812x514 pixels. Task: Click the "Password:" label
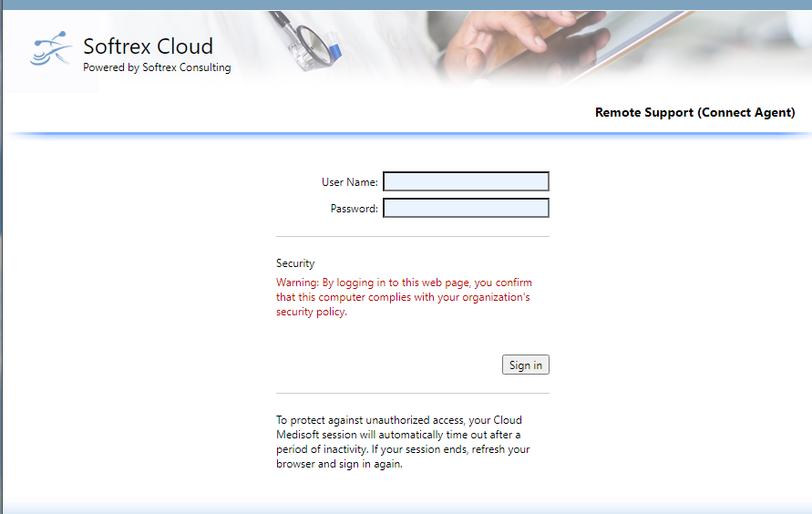(354, 209)
